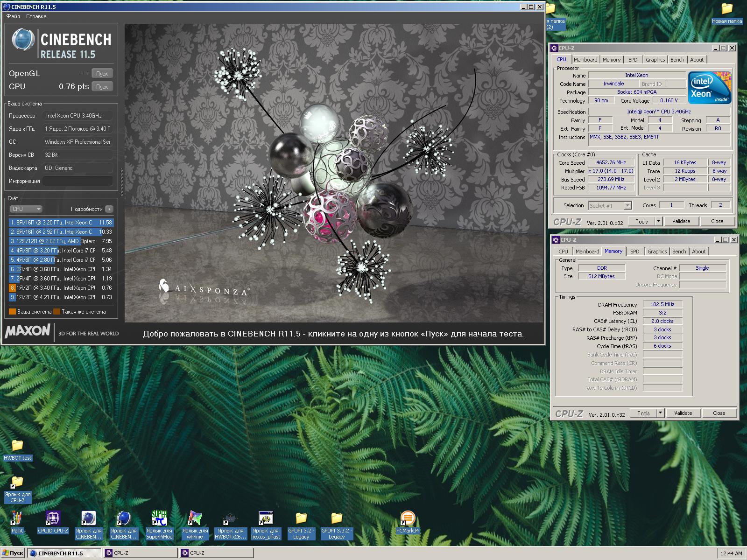Viewport: 747px width, 560px height.
Task: Switch to SPD tab in upper CPU-Z
Action: tap(633, 60)
